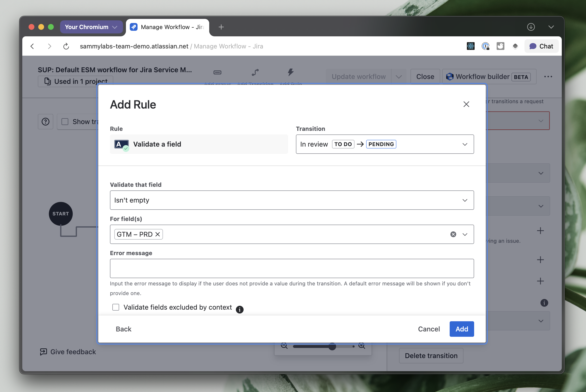Viewport: 586px width, 392px height.
Task: Toggle the Show transition labels checkbox
Action: 65,122
